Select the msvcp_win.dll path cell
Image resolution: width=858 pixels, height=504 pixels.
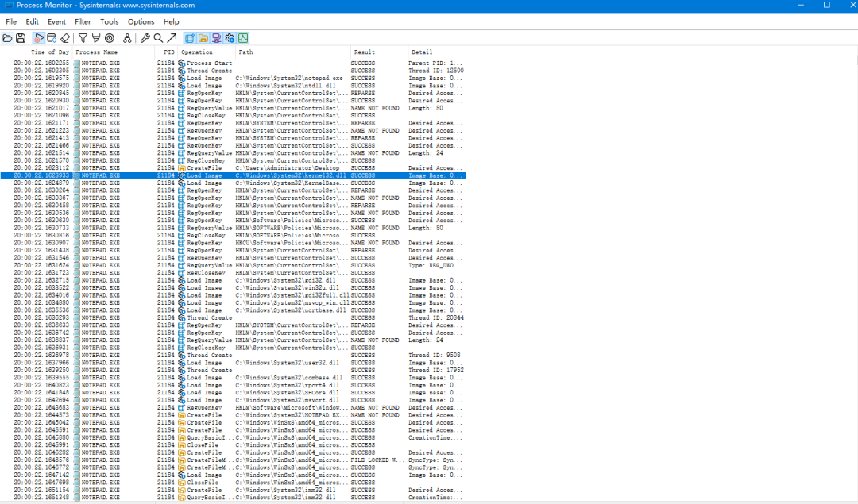pyautogui.click(x=292, y=302)
